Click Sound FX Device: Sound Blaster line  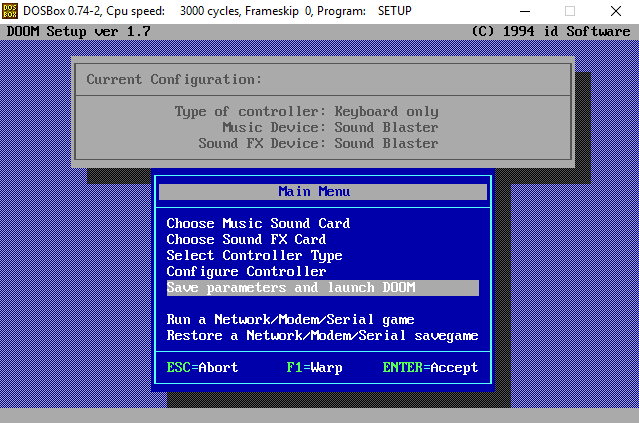tap(318, 143)
